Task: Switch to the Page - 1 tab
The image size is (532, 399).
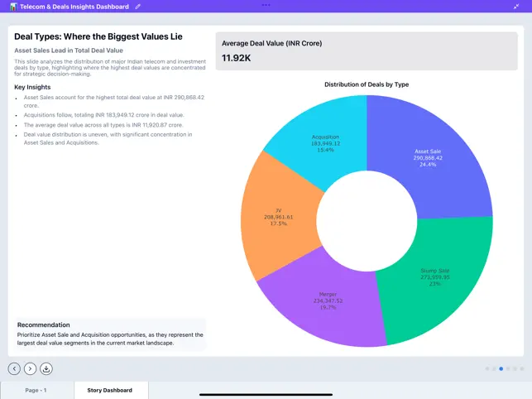Action: click(36, 390)
